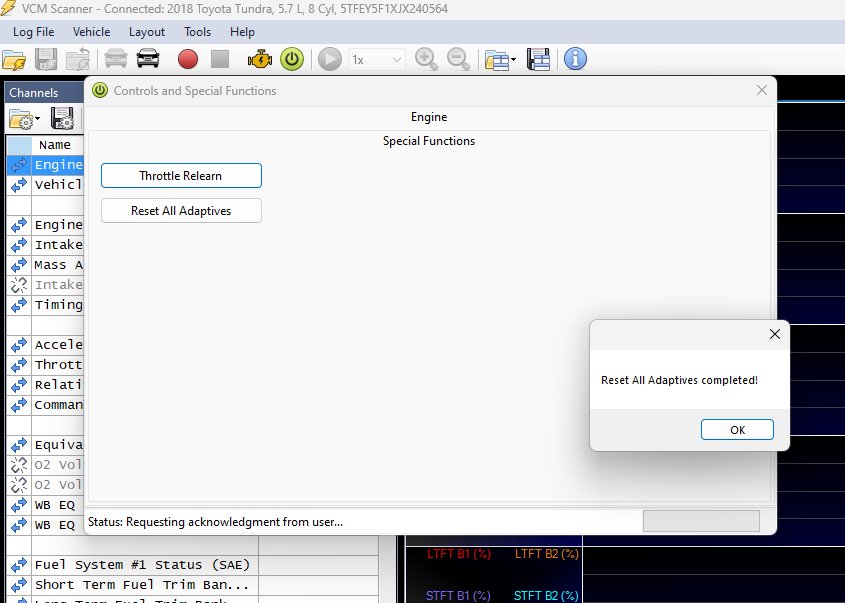Click the link icon beside the Mass A channel
The image size is (845, 603).
click(19, 265)
